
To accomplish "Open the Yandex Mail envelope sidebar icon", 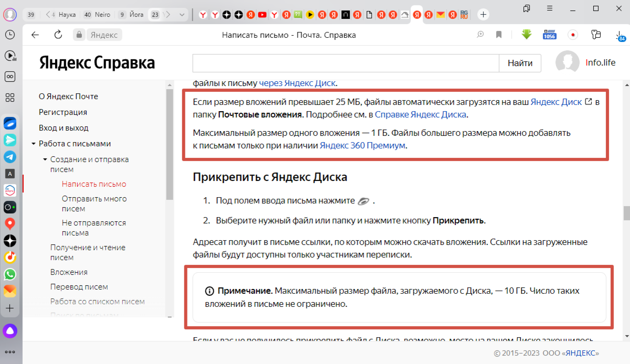I will click(x=10, y=291).
